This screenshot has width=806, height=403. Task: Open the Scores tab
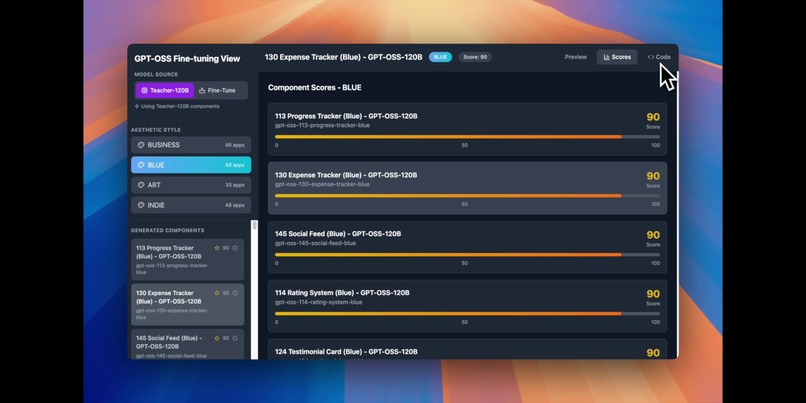tap(617, 57)
